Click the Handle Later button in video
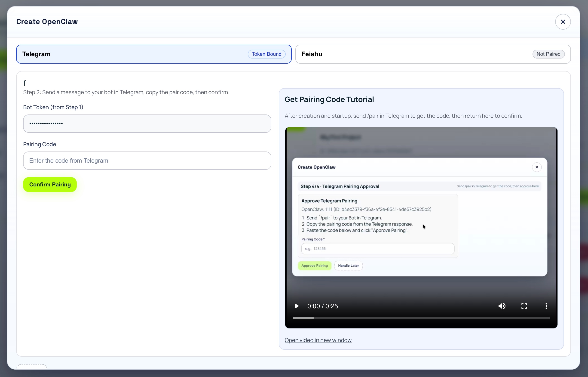This screenshot has width=588, height=377. [x=348, y=266]
